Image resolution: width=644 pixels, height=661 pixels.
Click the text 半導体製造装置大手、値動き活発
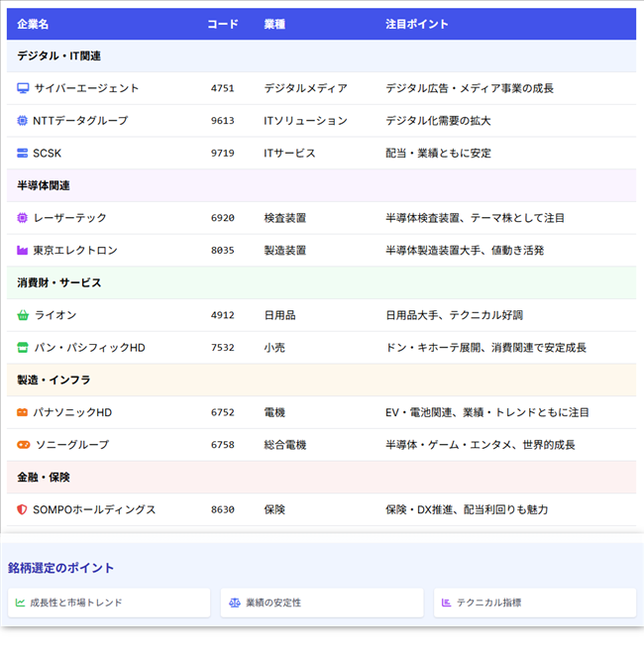[465, 251]
